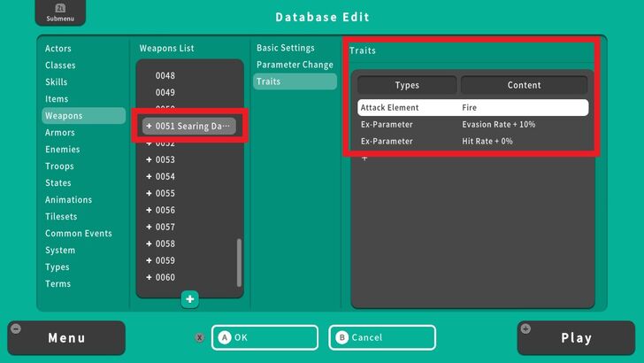
Task: Select Armors in the database categories
Action: click(x=60, y=133)
